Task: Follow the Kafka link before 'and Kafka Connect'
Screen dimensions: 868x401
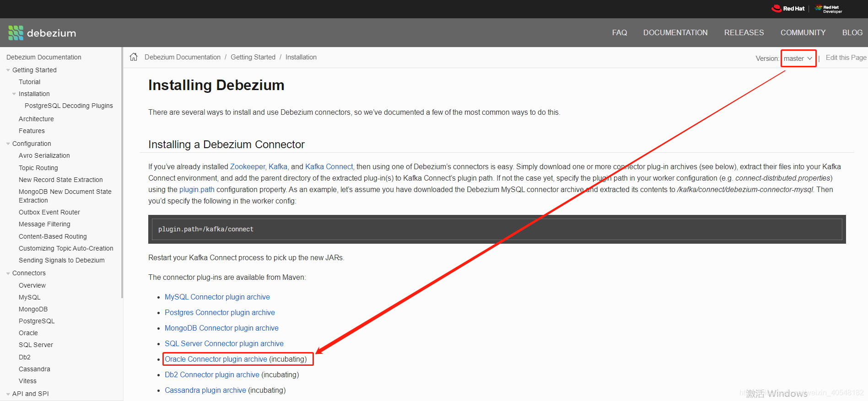Action: click(278, 166)
